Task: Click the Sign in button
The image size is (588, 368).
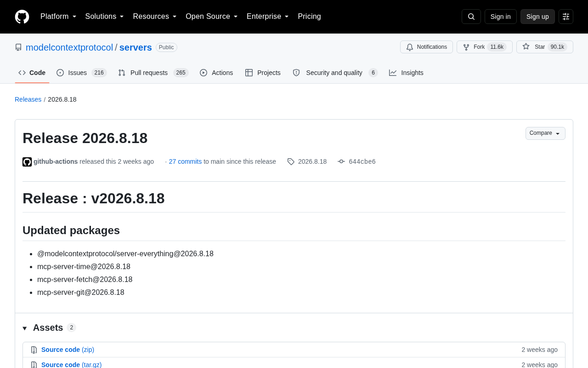Action: pos(501,17)
